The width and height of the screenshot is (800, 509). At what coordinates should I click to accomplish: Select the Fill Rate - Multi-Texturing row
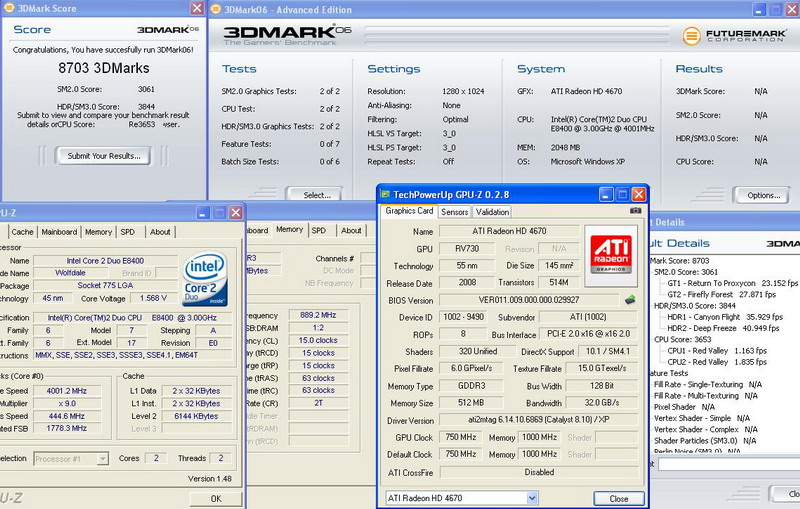[706, 395]
